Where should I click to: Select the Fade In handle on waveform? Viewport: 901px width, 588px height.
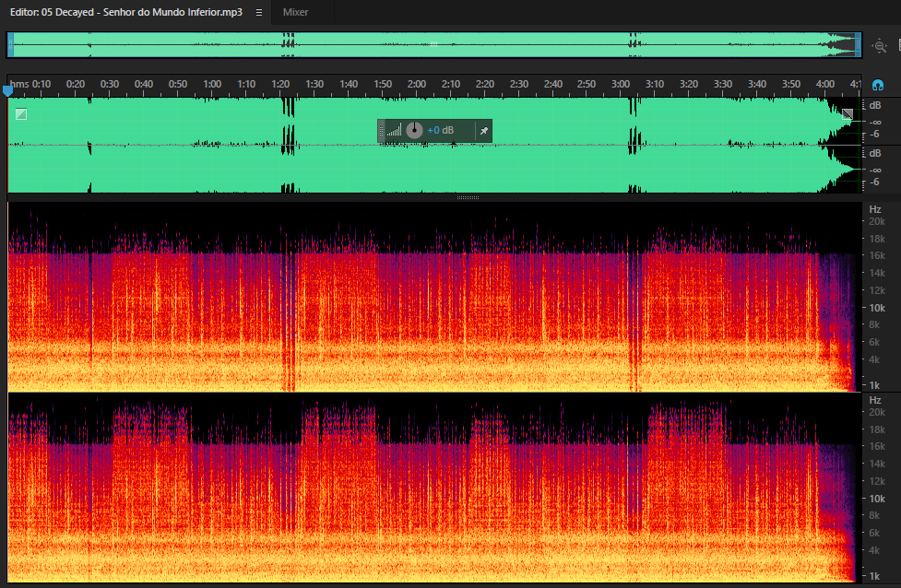(21, 114)
